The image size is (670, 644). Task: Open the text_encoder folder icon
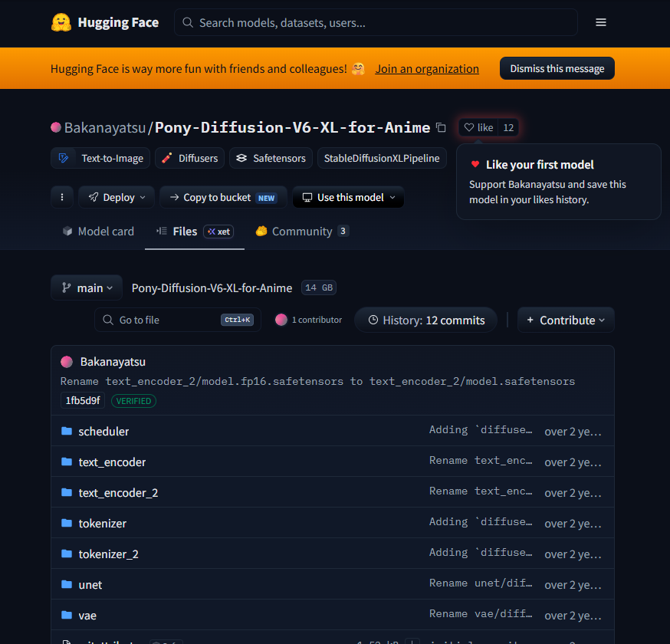[x=67, y=462]
